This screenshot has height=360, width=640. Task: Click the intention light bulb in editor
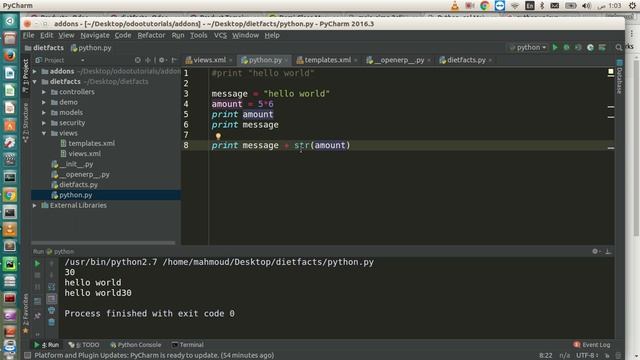(218, 136)
